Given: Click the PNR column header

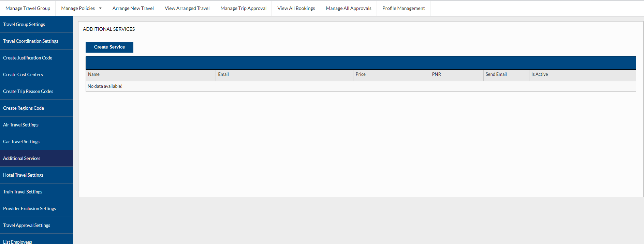Looking at the screenshot, I should [457, 75].
